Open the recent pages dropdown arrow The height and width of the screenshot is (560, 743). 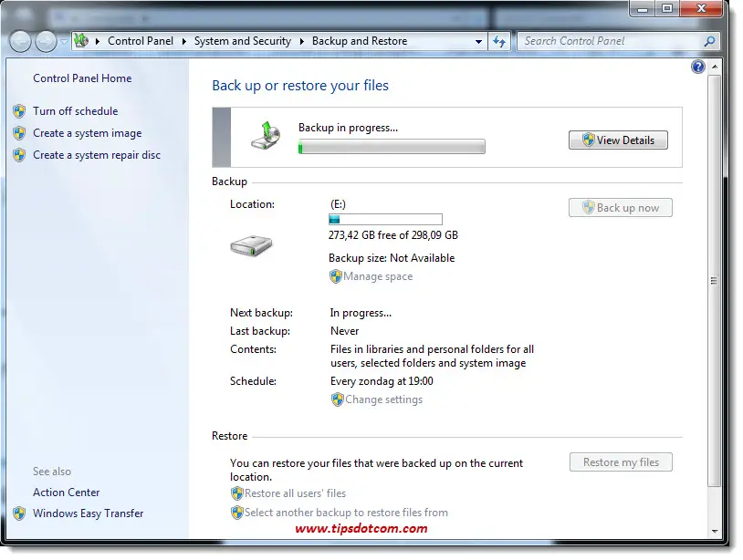(64, 42)
